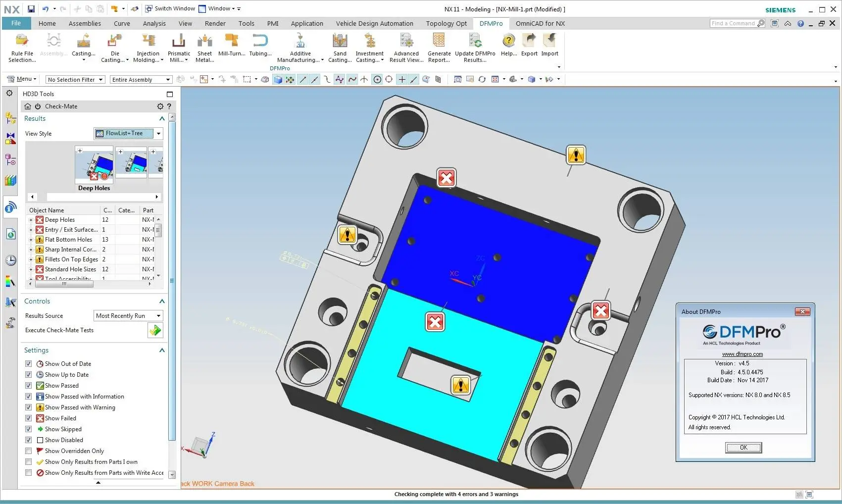Toggle Show Up to Date checkbox

[x=29, y=375]
